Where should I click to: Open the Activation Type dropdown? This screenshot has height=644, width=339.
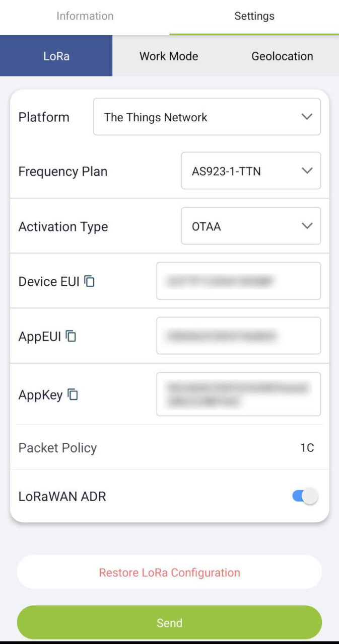250,226
